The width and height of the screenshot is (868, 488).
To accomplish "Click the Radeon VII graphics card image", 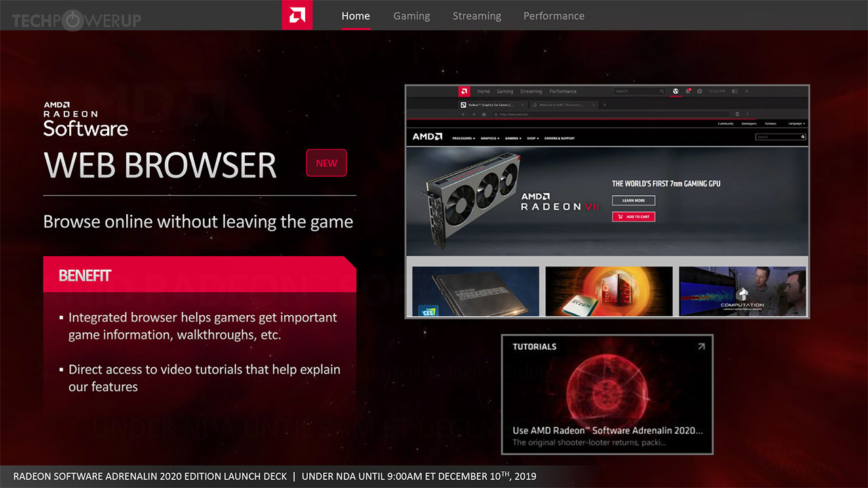I will pos(473,201).
